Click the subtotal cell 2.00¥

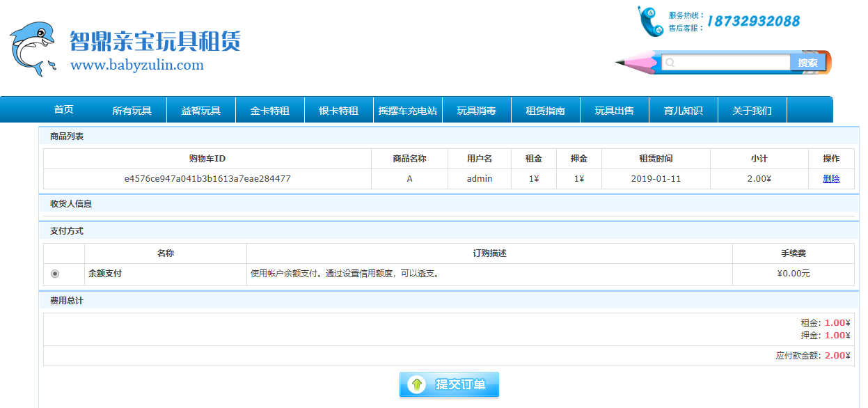pyautogui.click(x=759, y=179)
